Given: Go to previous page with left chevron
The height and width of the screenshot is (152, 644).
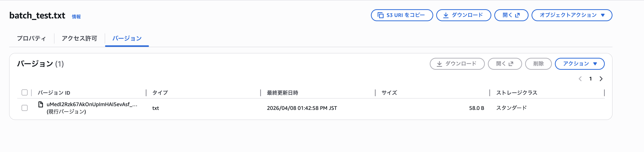Looking at the screenshot, I should [x=580, y=79].
